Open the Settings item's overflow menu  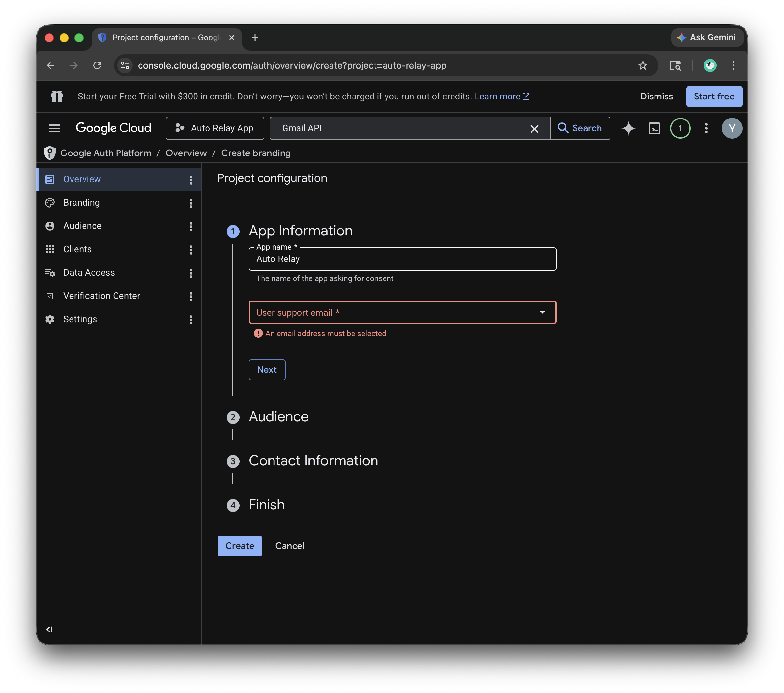click(x=191, y=319)
